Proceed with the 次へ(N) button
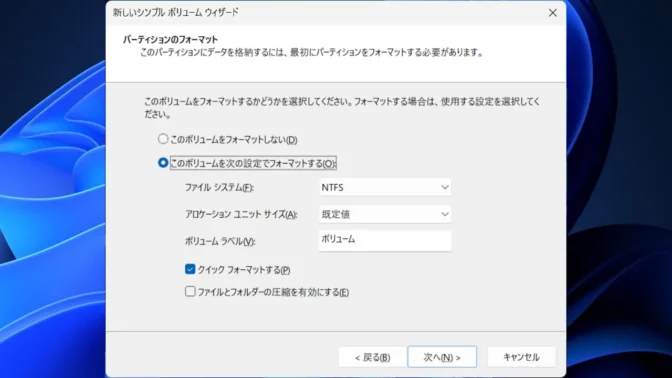Screen dimensions: 672x378 pos(442,357)
